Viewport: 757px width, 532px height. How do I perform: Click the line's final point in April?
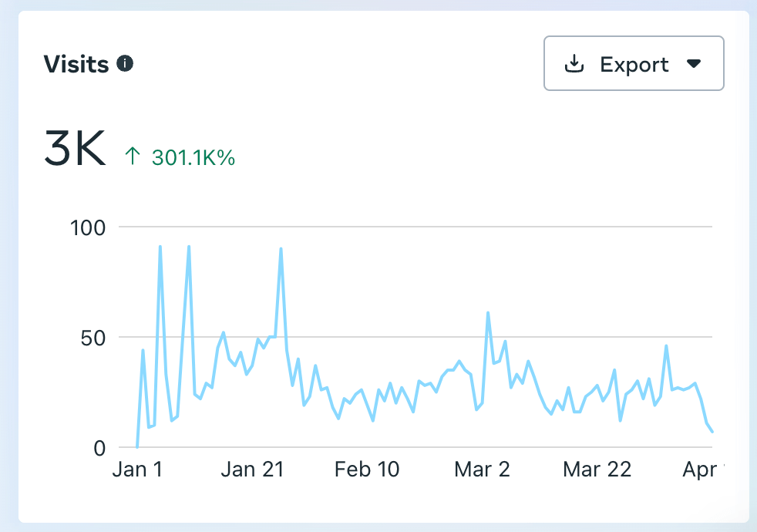click(712, 432)
